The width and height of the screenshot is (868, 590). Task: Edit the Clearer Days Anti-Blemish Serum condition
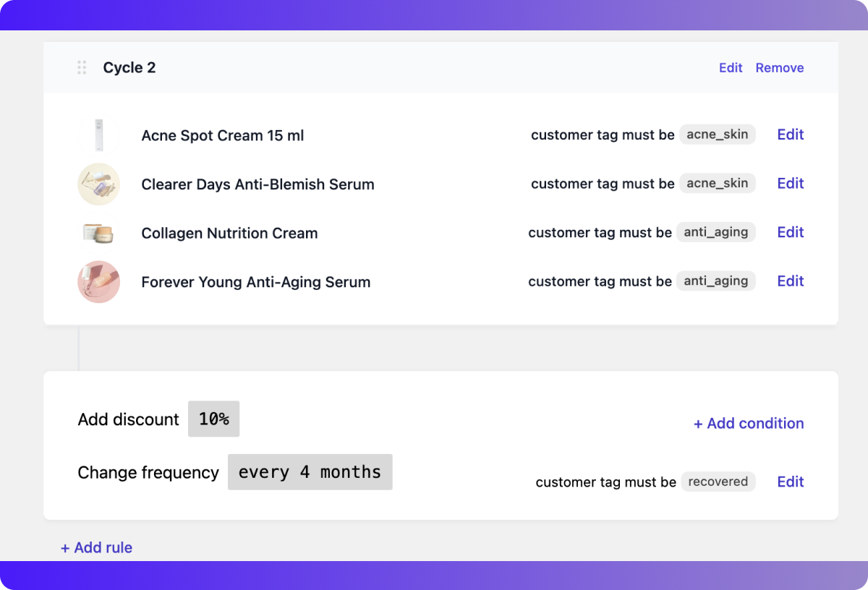pyautogui.click(x=790, y=184)
